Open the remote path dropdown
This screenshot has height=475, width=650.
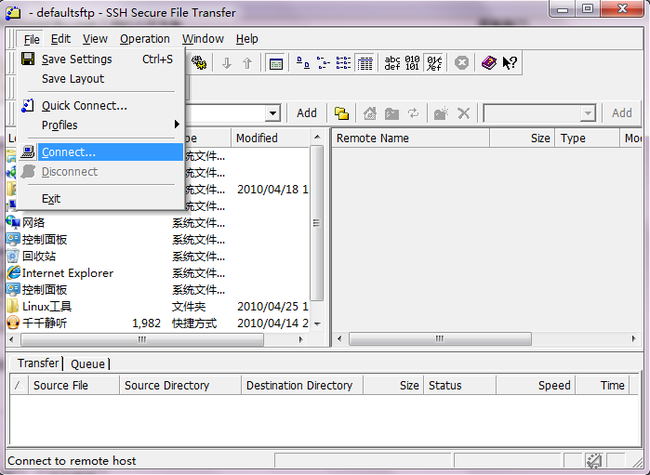coord(587,113)
